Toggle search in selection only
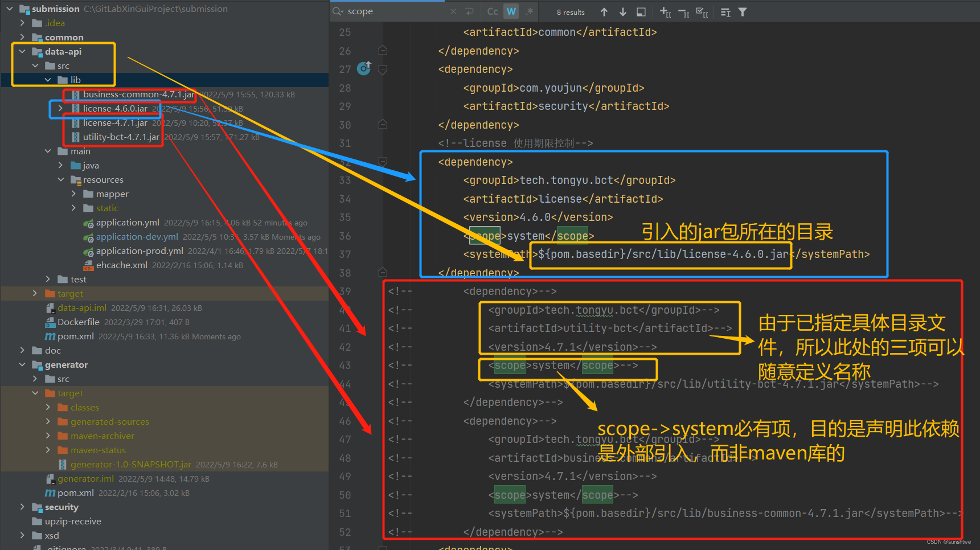This screenshot has height=550, width=980. [x=725, y=12]
